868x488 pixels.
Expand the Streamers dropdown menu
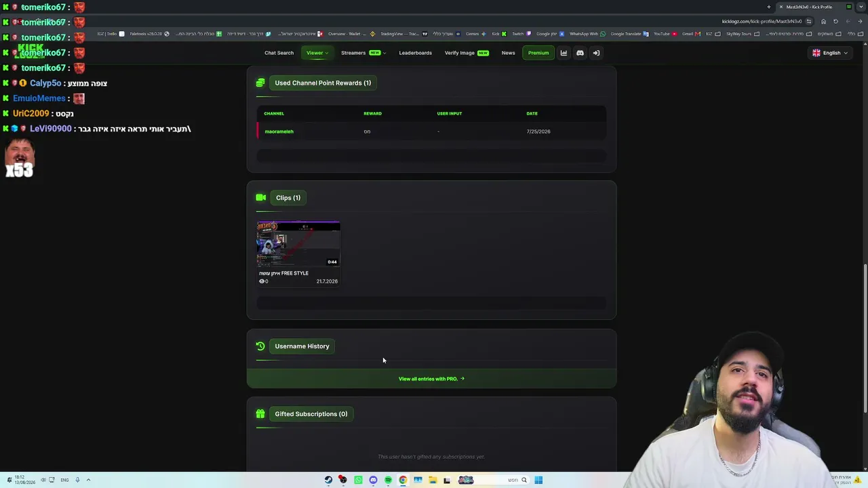coord(363,53)
